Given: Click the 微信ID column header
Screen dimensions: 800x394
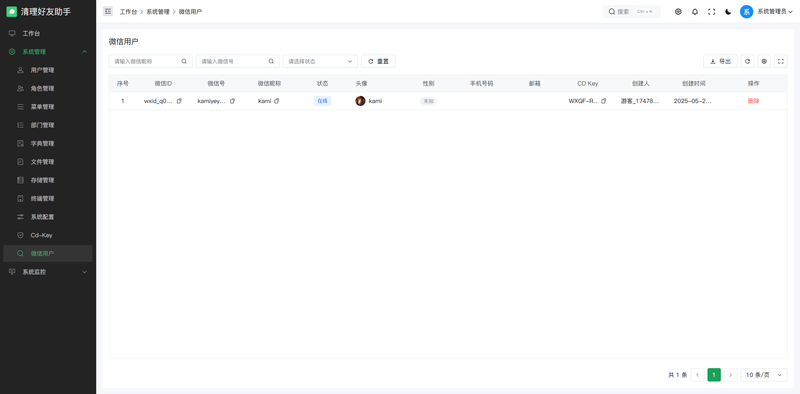Looking at the screenshot, I should click(163, 83).
